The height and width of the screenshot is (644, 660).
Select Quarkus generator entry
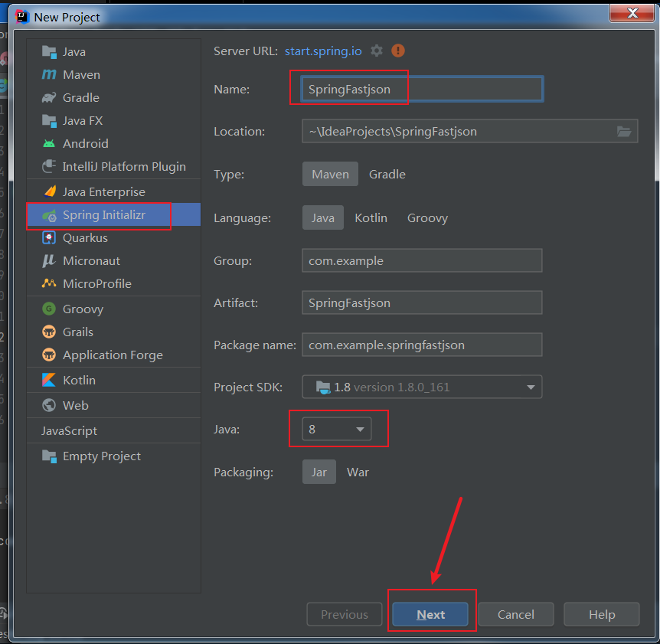click(x=113, y=238)
